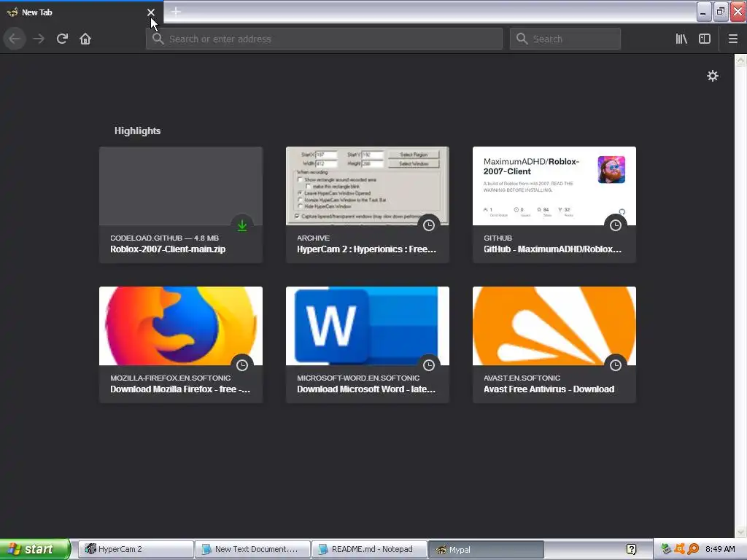Open the Home page icon
Screen dimensions: 747x560
point(85,39)
